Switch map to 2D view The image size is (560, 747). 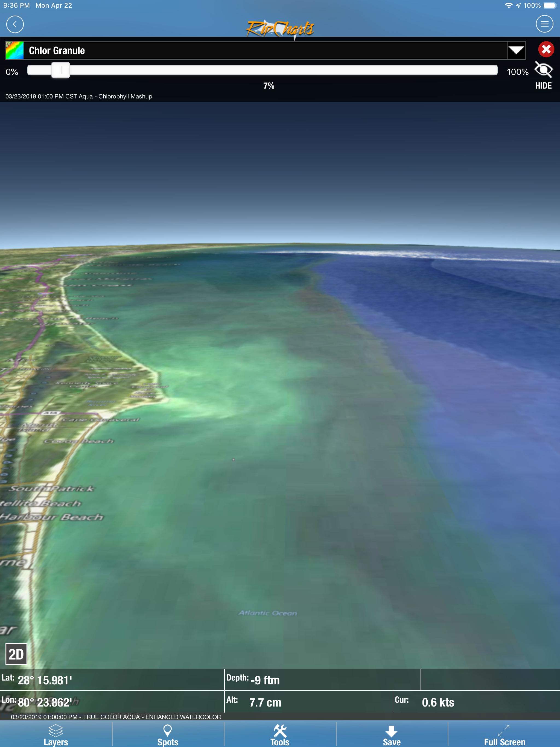[x=16, y=654]
